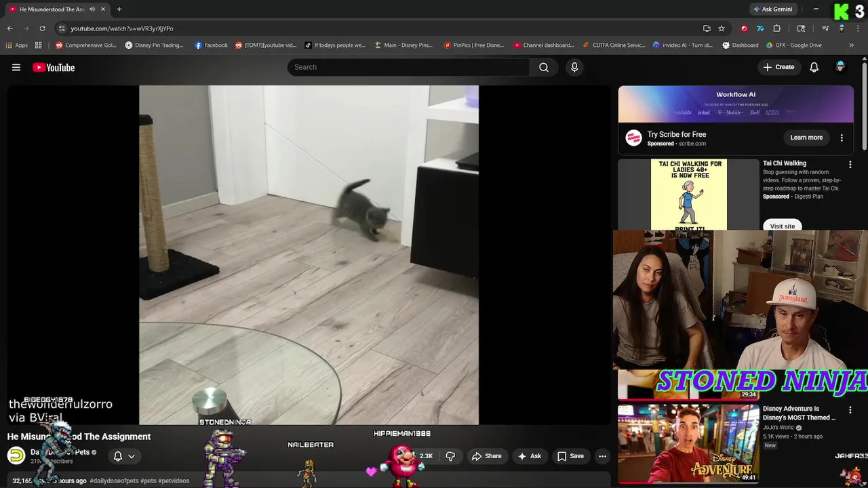Viewport: 868px width, 488px height.
Task: Click the #pets hashtag
Action: (x=148, y=481)
